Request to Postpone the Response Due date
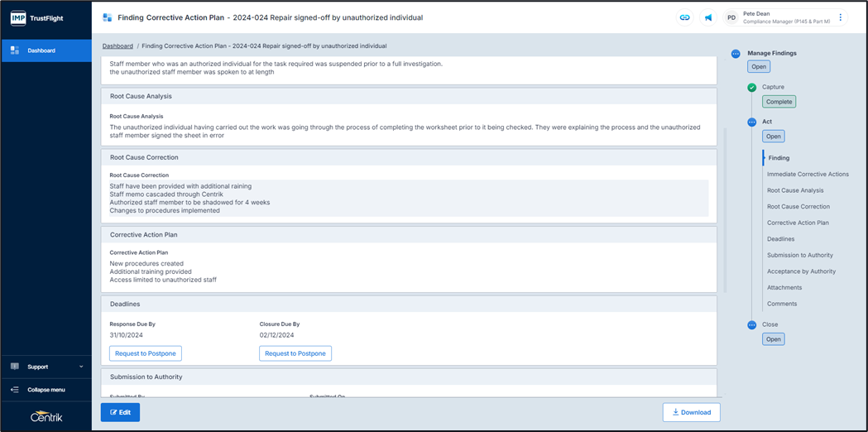The width and height of the screenshot is (868, 432). pyautogui.click(x=146, y=353)
